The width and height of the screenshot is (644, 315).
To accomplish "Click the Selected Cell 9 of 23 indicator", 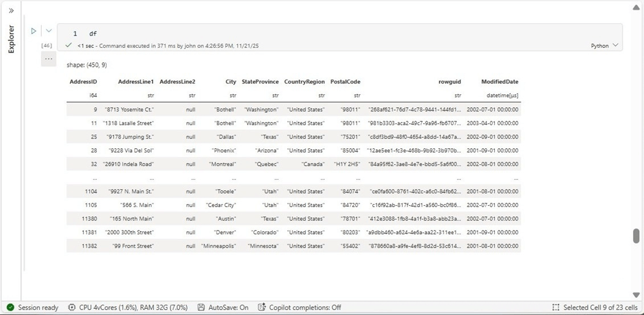I will point(595,307).
